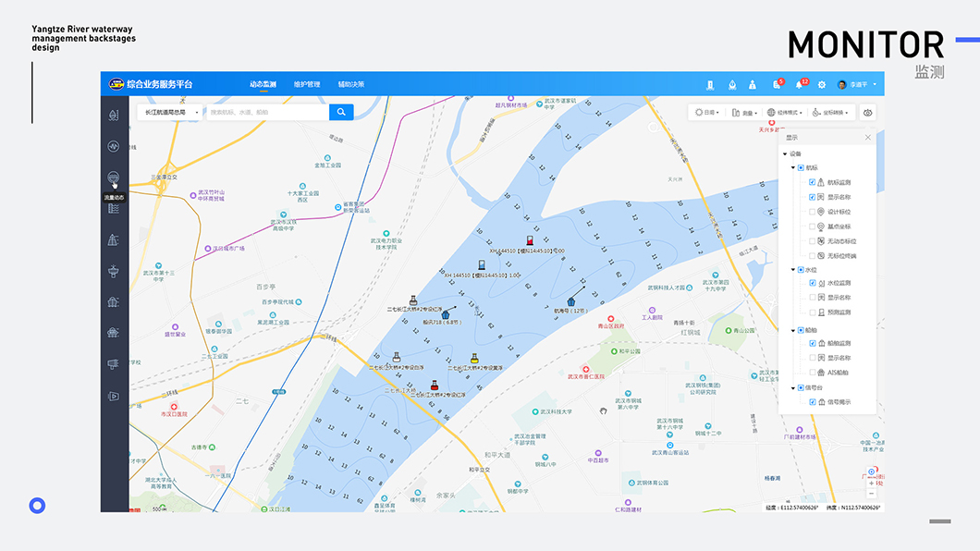Screen dimensions: 980x551
Task: Collapse the 信号台 tree group
Action: 793,388
